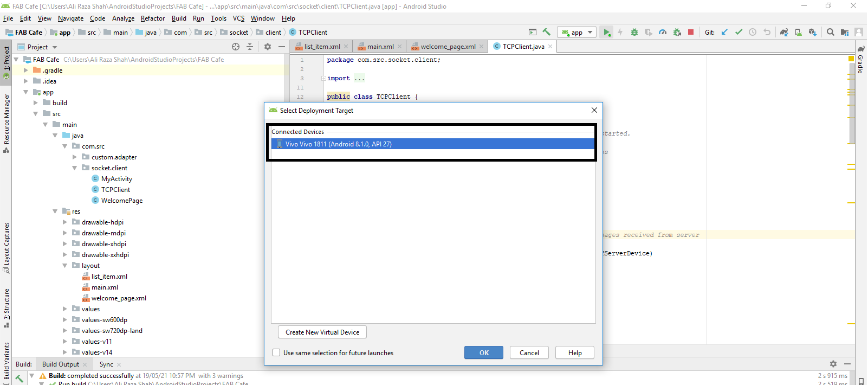Click the Apply Changes lightning icon

(620, 32)
